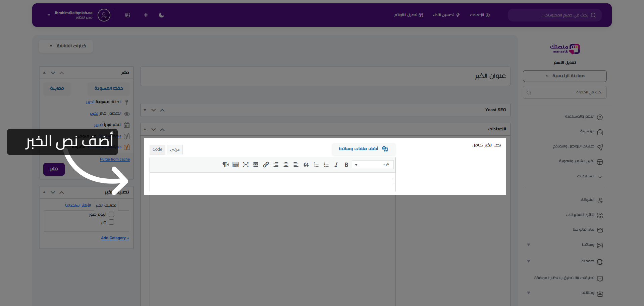Screen dimensions: 644x306
Task: Switch to the Code editor tab
Action: point(157,149)
